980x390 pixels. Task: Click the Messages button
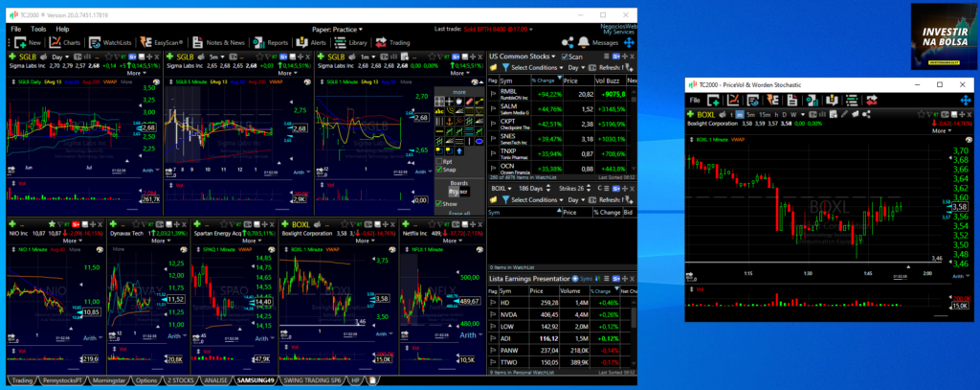click(x=606, y=42)
